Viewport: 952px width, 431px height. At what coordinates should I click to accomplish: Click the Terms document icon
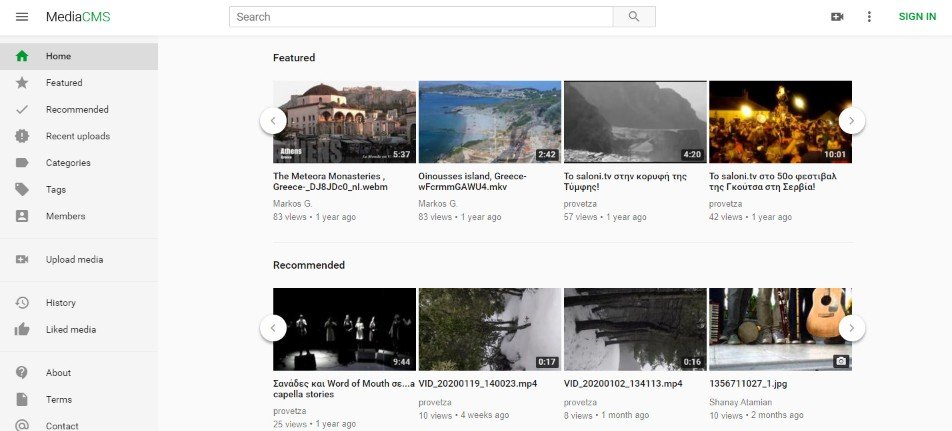coord(22,399)
